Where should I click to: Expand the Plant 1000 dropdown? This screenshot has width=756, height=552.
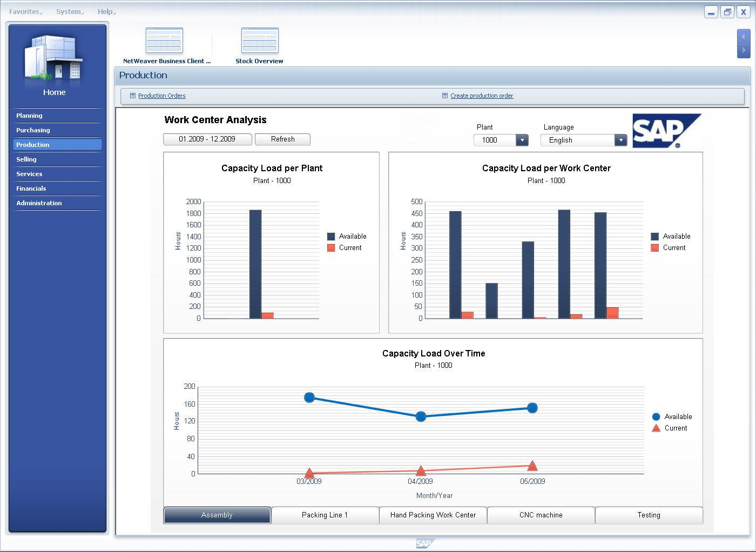(522, 140)
